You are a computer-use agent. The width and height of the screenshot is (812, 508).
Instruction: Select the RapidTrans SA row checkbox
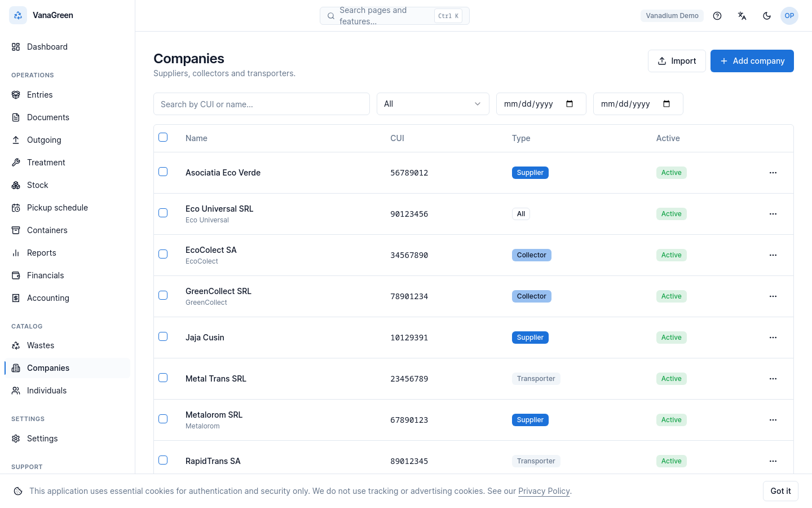[x=163, y=460]
